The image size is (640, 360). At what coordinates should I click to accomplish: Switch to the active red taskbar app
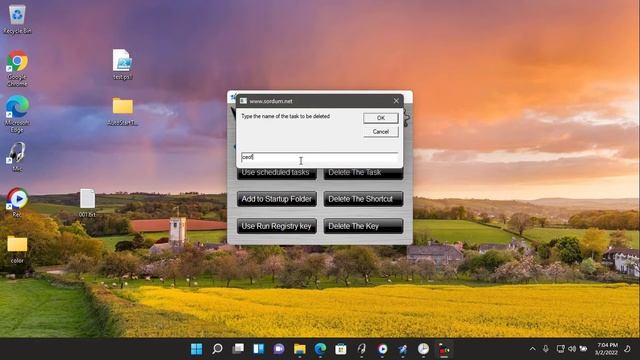444,349
